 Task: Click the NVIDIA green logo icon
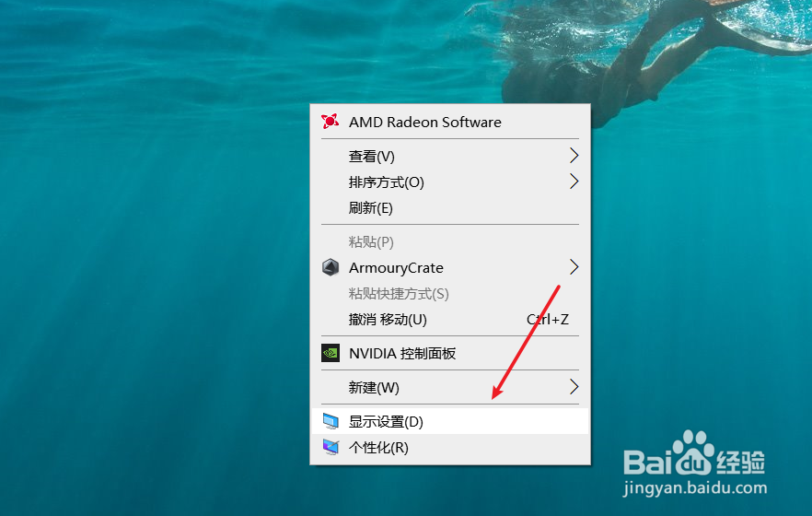tap(331, 353)
